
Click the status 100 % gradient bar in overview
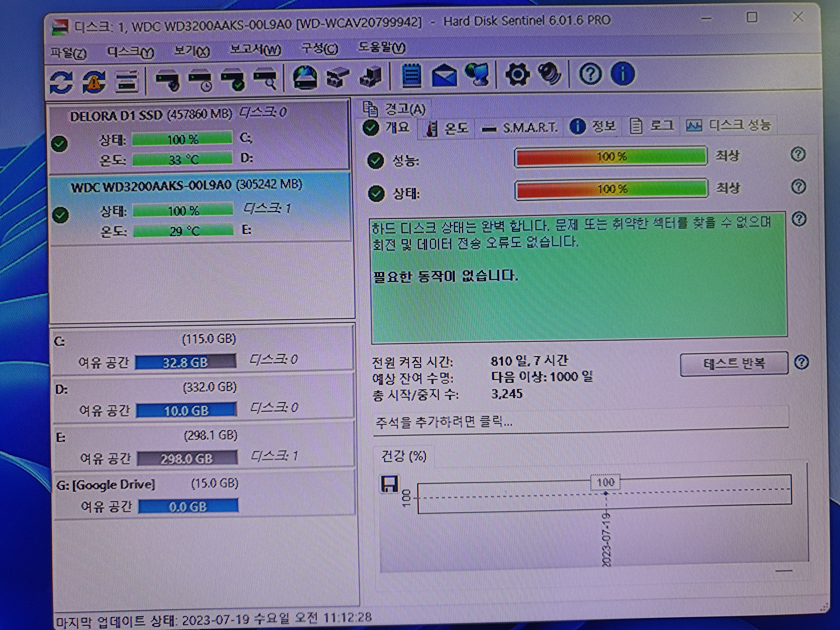[x=611, y=189]
